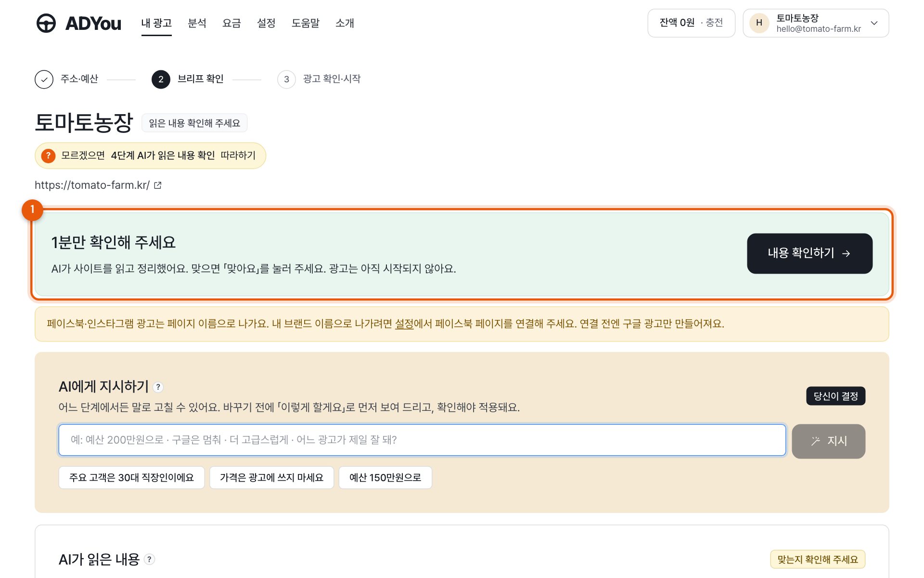This screenshot has height=578, width=924.
Task: Open the 요금 menu
Action: [x=231, y=23]
